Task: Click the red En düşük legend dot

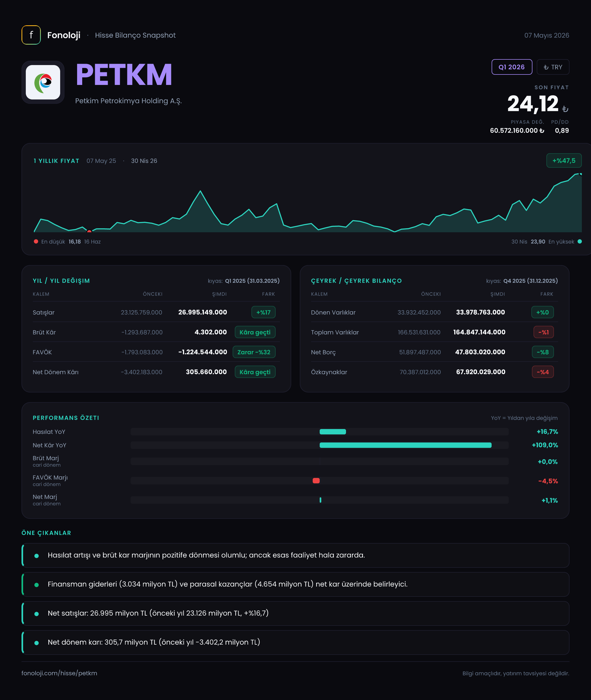Action: click(36, 241)
